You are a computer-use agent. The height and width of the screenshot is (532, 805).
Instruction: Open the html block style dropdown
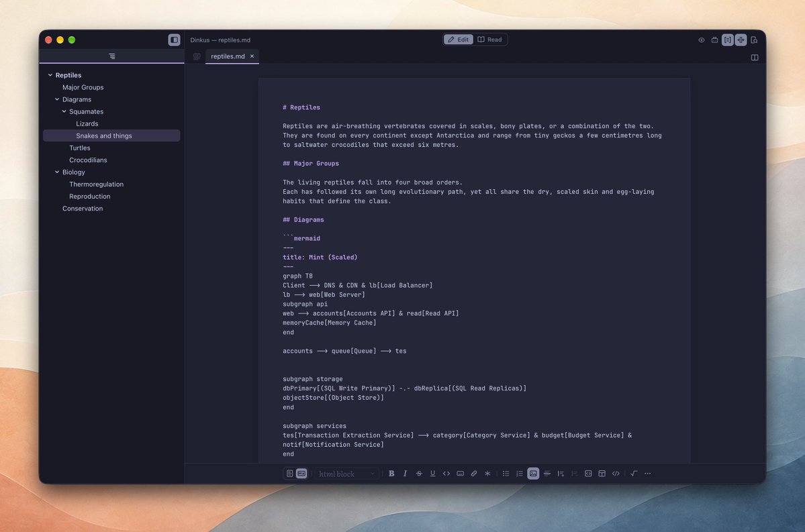(346, 474)
